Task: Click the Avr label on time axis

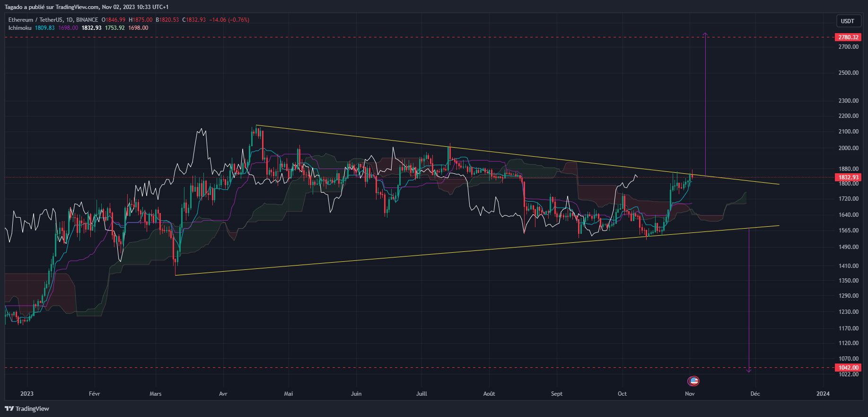Action: [223, 394]
